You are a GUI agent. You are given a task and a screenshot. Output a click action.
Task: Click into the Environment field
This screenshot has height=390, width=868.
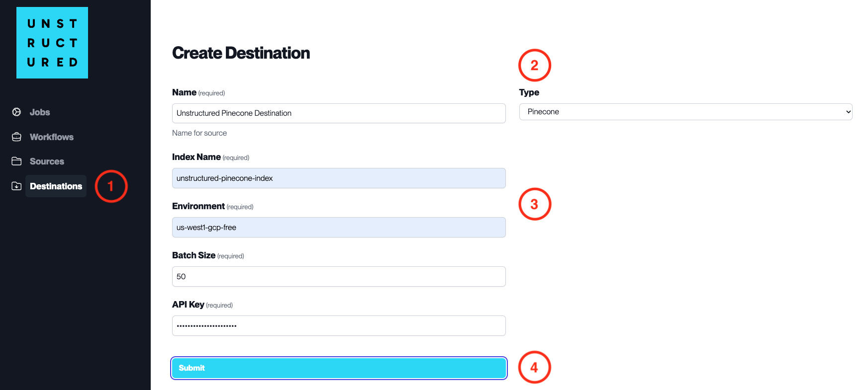pyautogui.click(x=339, y=228)
